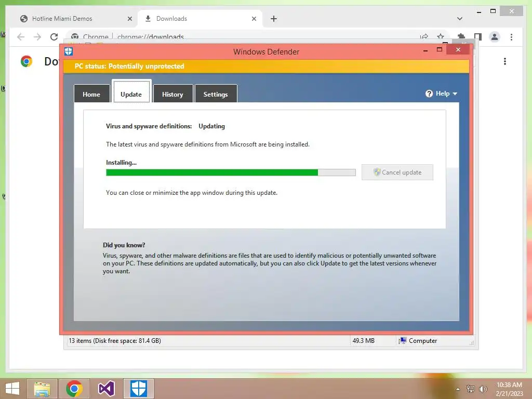Click the Chrome logo on Downloads page

(x=26, y=61)
